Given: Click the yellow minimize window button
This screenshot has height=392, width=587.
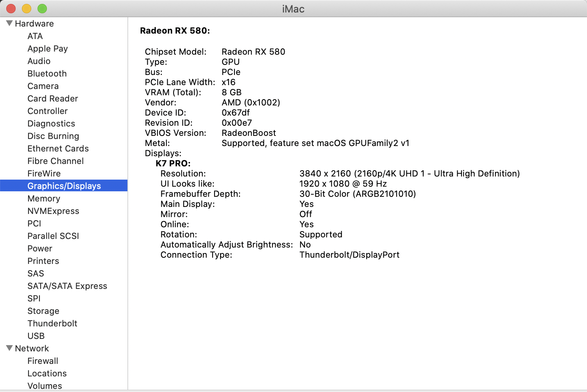Looking at the screenshot, I should (27, 8).
